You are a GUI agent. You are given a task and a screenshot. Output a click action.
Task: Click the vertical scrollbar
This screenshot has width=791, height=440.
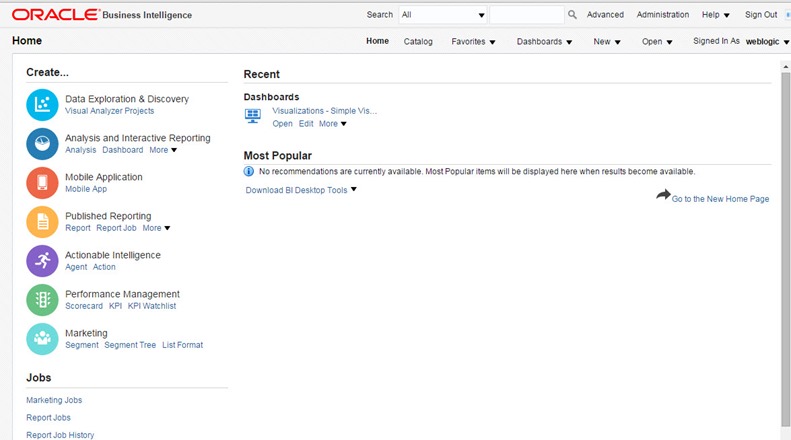click(x=785, y=250)
